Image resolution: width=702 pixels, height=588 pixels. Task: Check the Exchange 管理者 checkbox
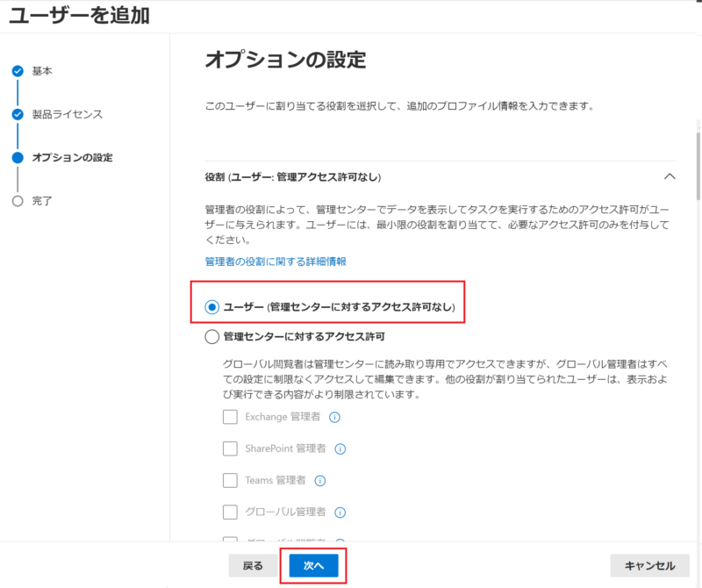230,417
